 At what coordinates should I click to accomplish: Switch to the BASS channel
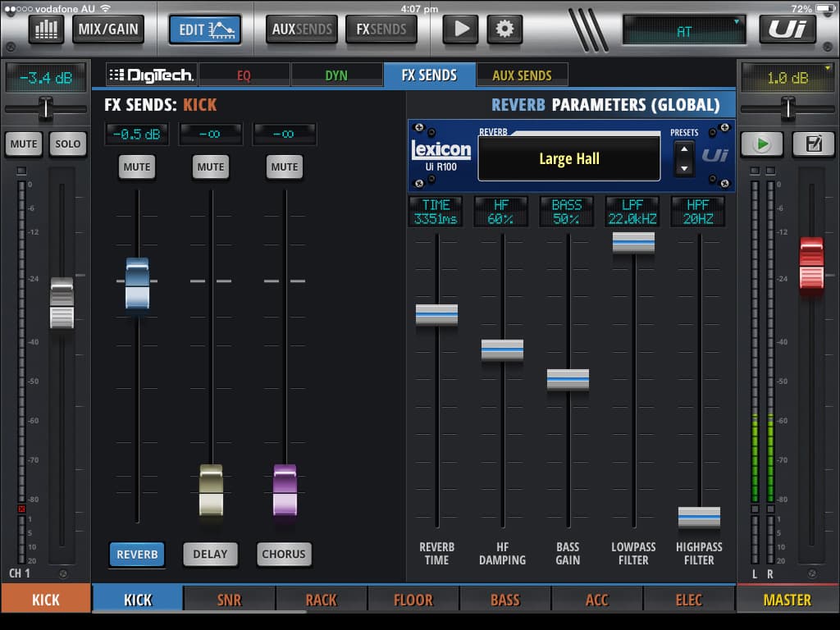pos(505,600)
